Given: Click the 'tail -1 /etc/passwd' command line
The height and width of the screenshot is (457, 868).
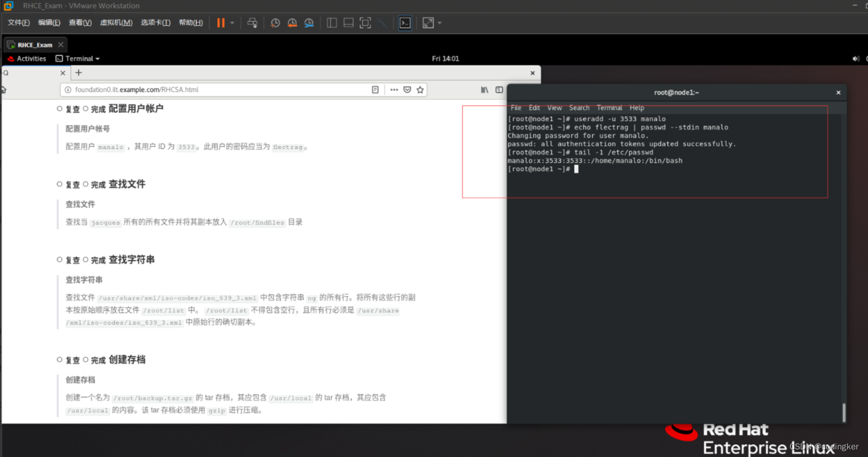Looking at the screenshot, I should [580, 152].
